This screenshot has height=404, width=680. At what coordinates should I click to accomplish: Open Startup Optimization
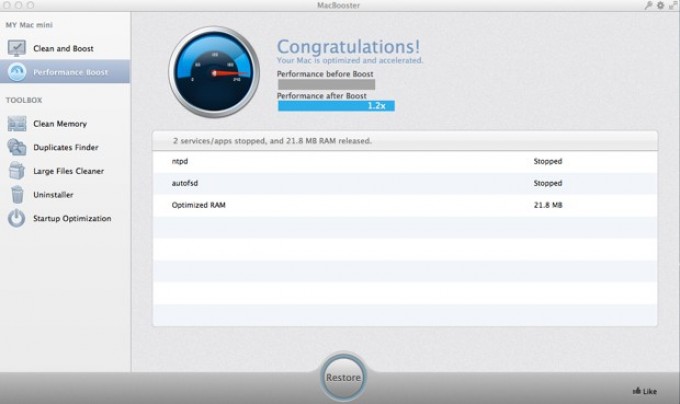click(72, 218)
